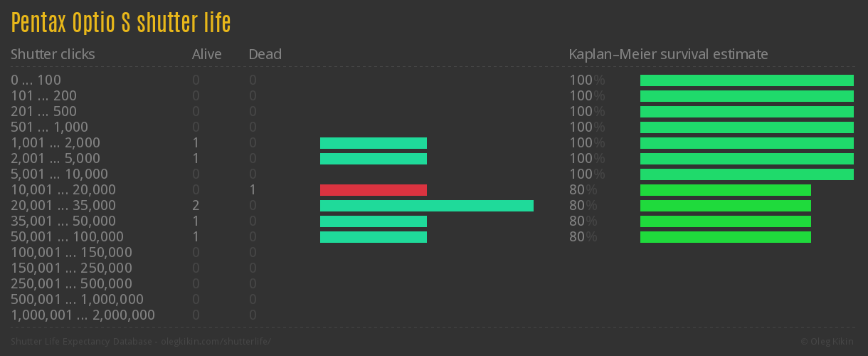Click the alive bar for 50,001–100,000 clicks
Viewport: 868px width, 356px height.
[x=374, y=237]
